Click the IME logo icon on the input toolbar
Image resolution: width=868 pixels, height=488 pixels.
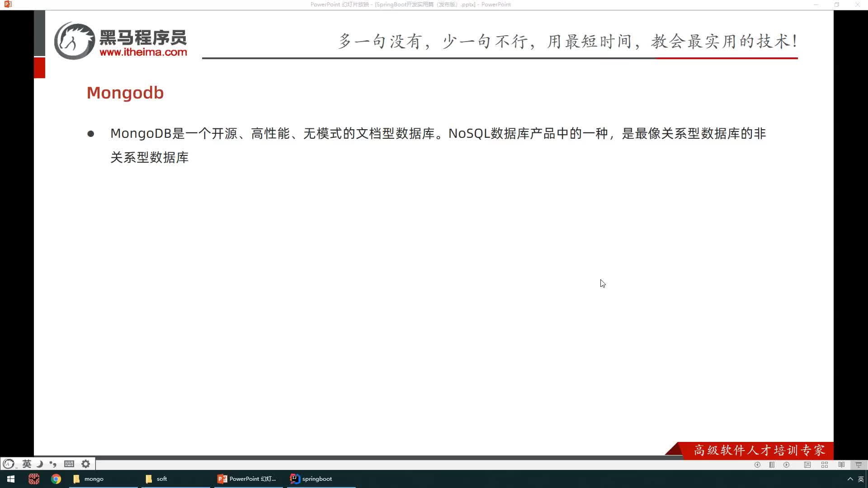tap(9, 464)
